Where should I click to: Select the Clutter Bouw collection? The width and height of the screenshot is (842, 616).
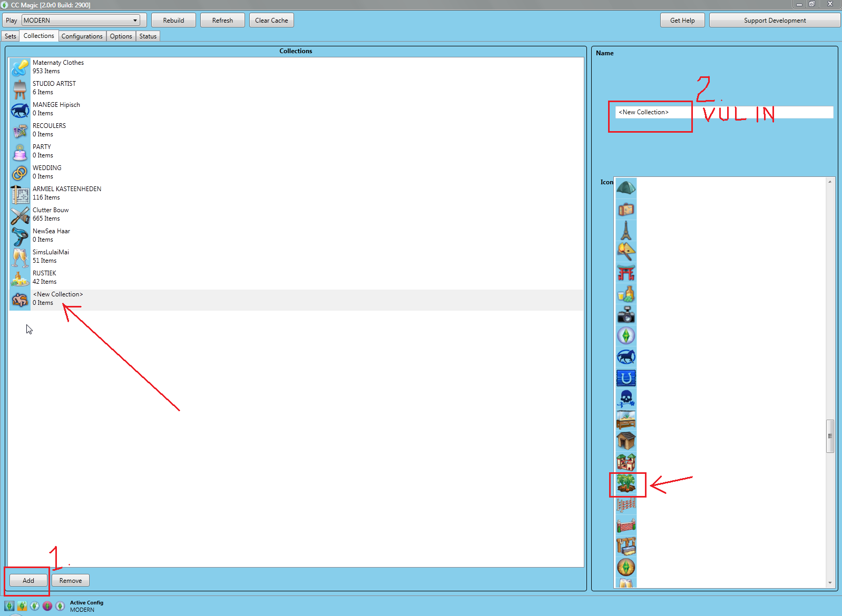pyautogui.click(x=296, y=215)
